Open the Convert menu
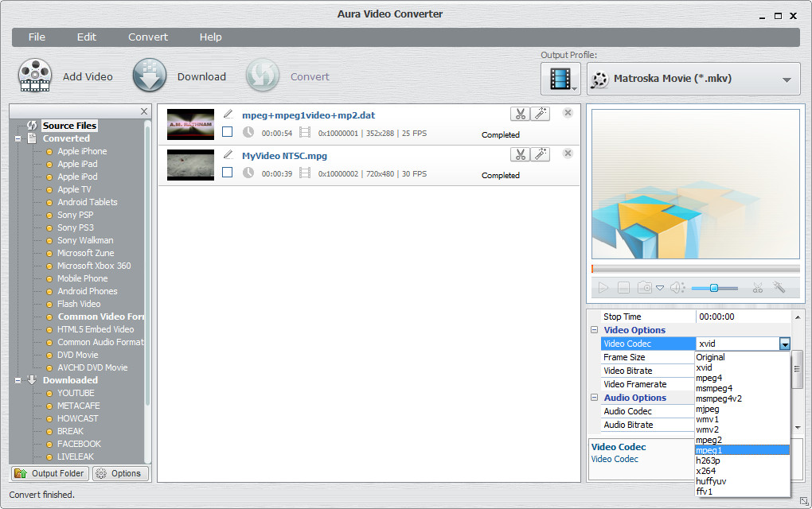This screenshot has height=509, width=812. pos(148,37)
